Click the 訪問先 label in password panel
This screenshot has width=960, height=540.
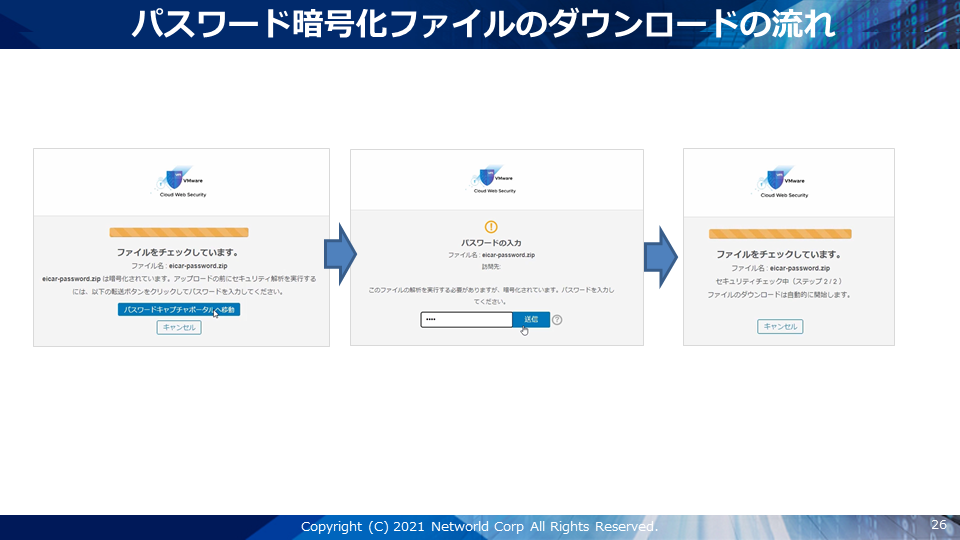tap(491, 267)
